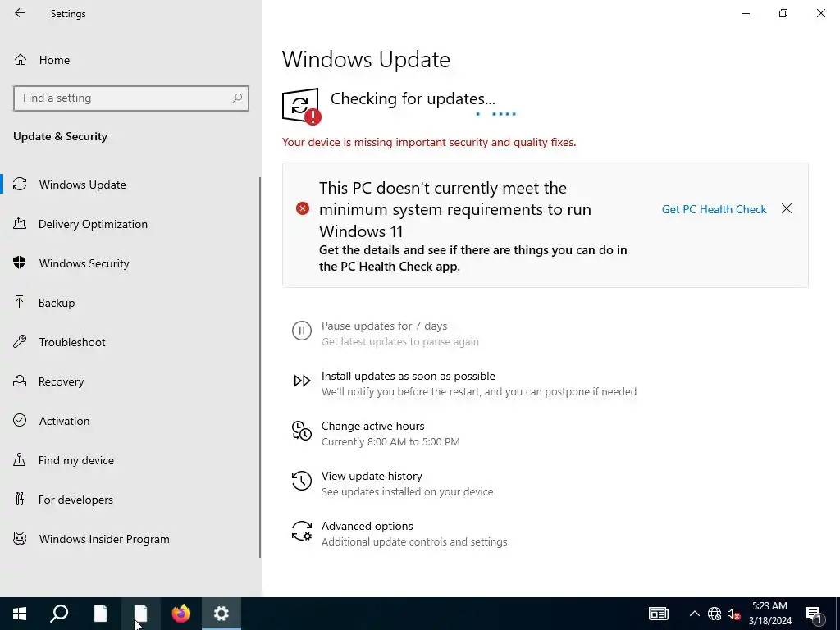Click the fast-forward install updates icon
This screenshot has width=840, height=630.
pos(302,381)
